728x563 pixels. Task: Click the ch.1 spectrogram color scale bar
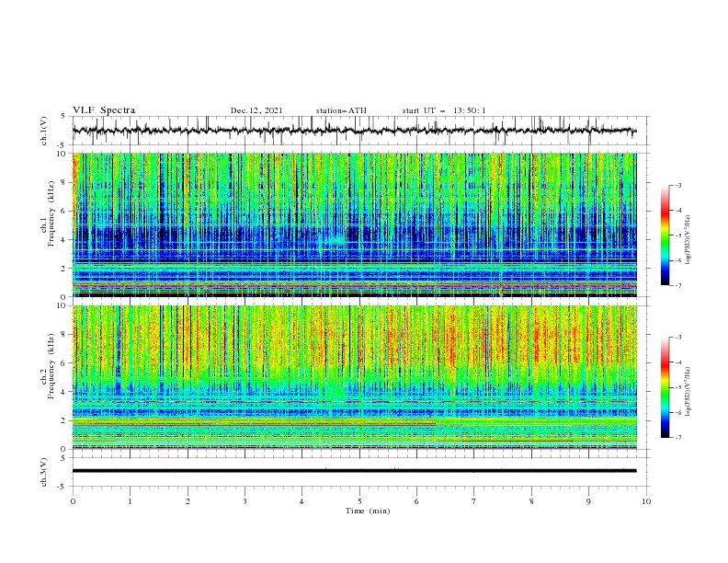pyautogui.click(x=665, y=236)
